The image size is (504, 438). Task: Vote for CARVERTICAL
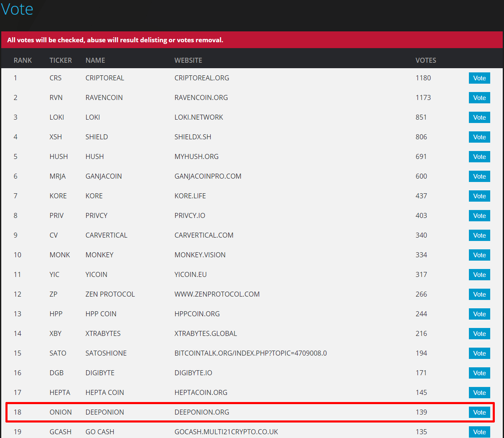(479, 236)
